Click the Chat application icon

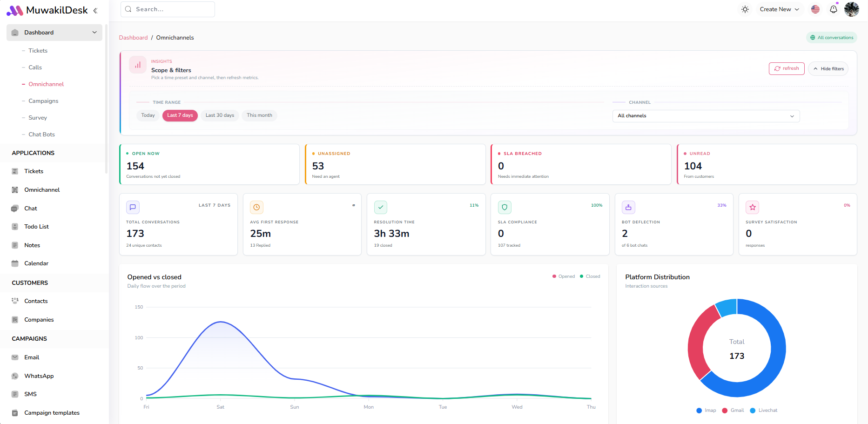coord(15,209)
